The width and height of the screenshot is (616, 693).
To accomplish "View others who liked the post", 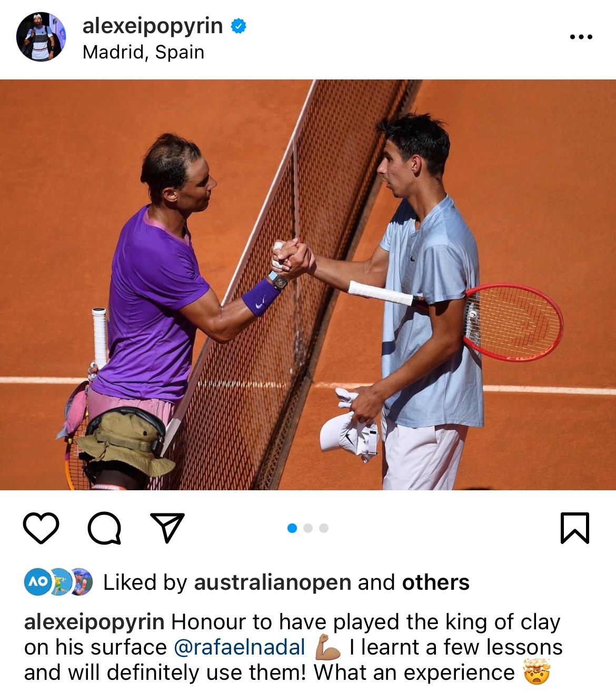I will 435,582.
